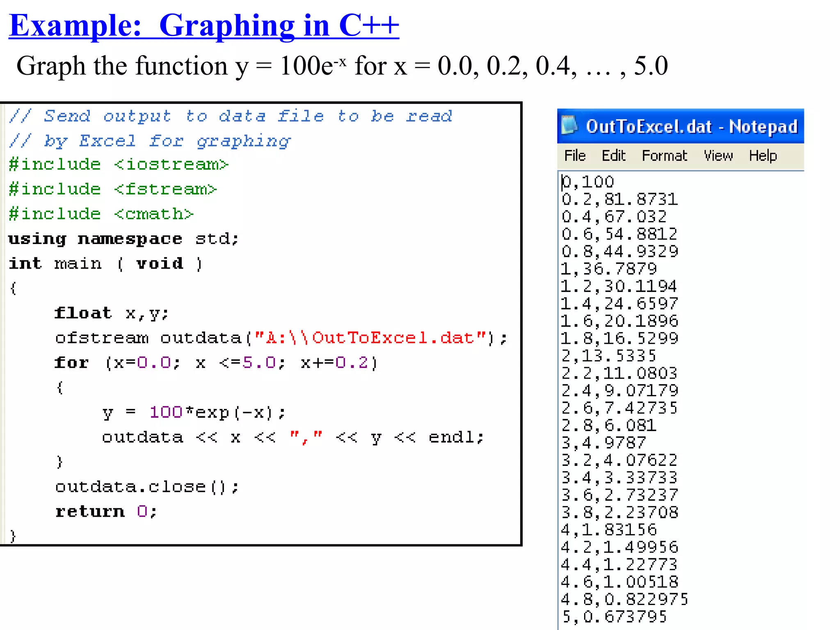Click the Notepad line "0.4,67.032"
The height and width of the screenshot is (630, 840).
614,217
